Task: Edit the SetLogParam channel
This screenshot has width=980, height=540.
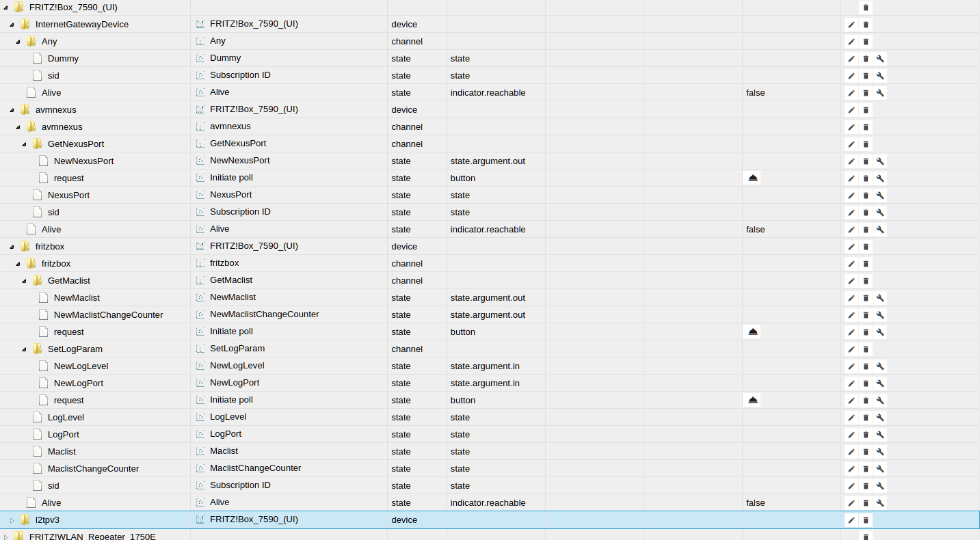Action: pyautogui.click(x=851, y=349)
